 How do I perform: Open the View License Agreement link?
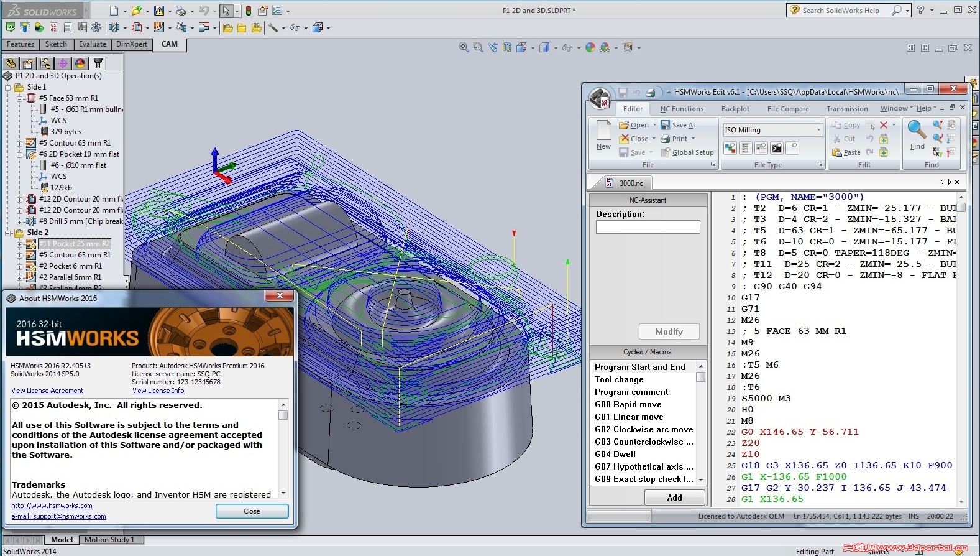pyautogui.click(x=47, y=391)
